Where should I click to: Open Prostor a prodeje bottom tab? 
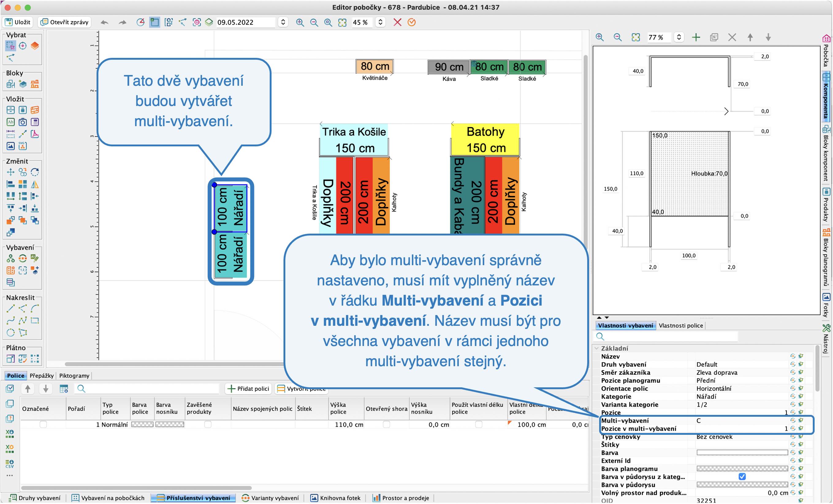click(401, 498)
